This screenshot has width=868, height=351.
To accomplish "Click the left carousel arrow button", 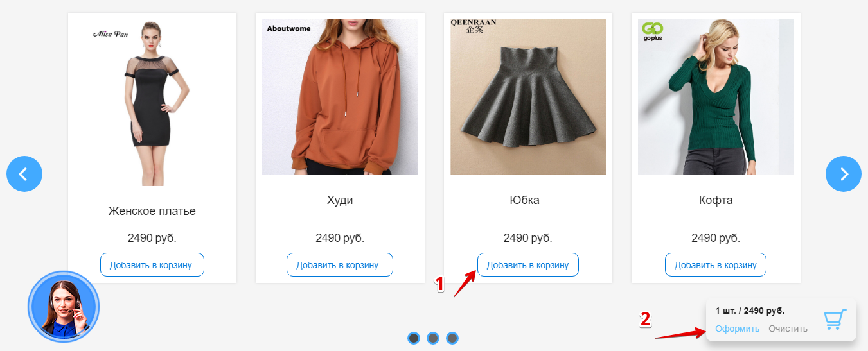I will point(24,173).
